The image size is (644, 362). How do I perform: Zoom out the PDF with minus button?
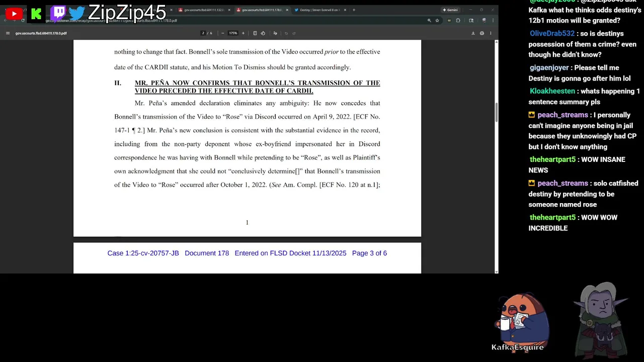coord(223,33)
